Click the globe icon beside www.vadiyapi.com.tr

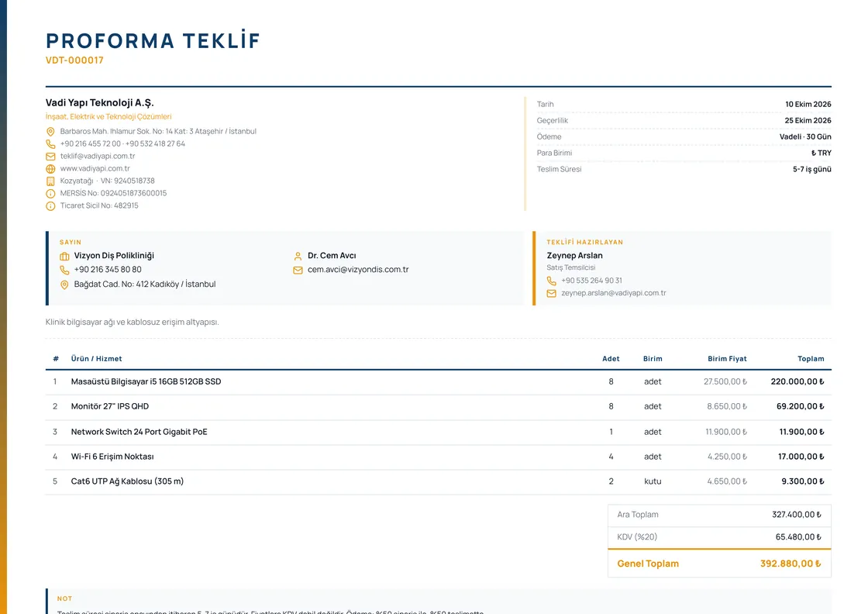(x=50, y=169)
